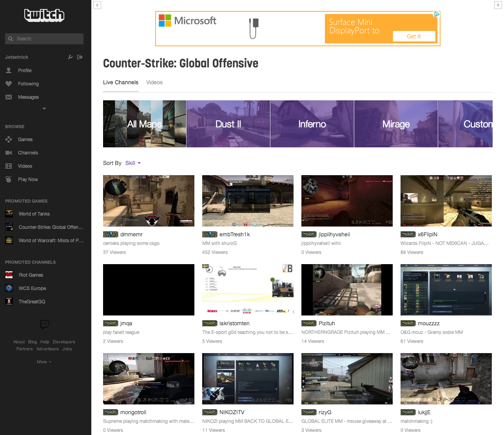Select the Live Channels tab

pyautogui.click(x=120, y=82)
